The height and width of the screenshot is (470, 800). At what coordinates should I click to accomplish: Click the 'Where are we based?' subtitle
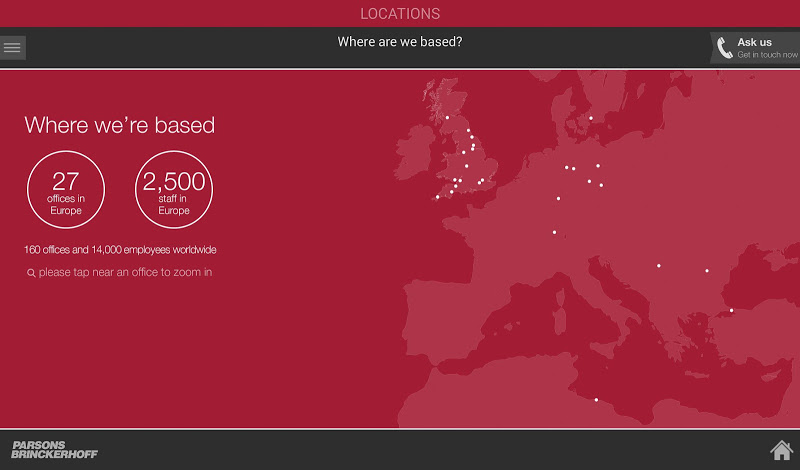(x=400, y=42)
